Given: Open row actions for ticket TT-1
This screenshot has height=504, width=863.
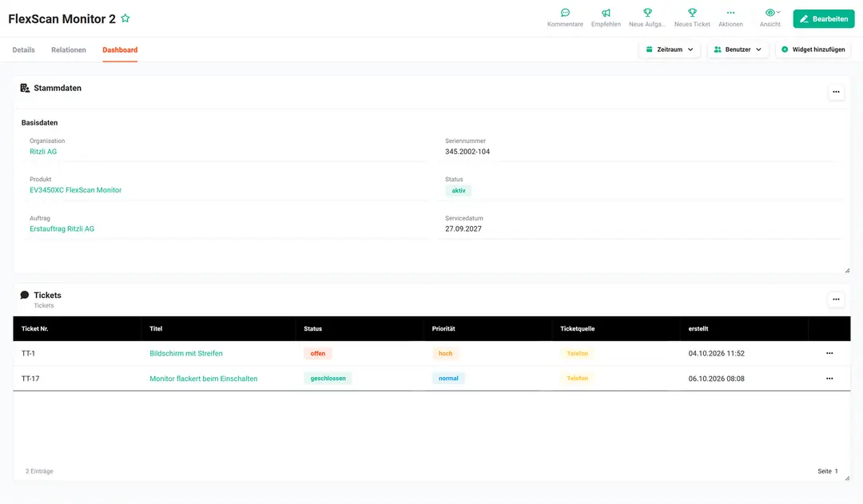Looking at the screenshot, I should [829, 353].
